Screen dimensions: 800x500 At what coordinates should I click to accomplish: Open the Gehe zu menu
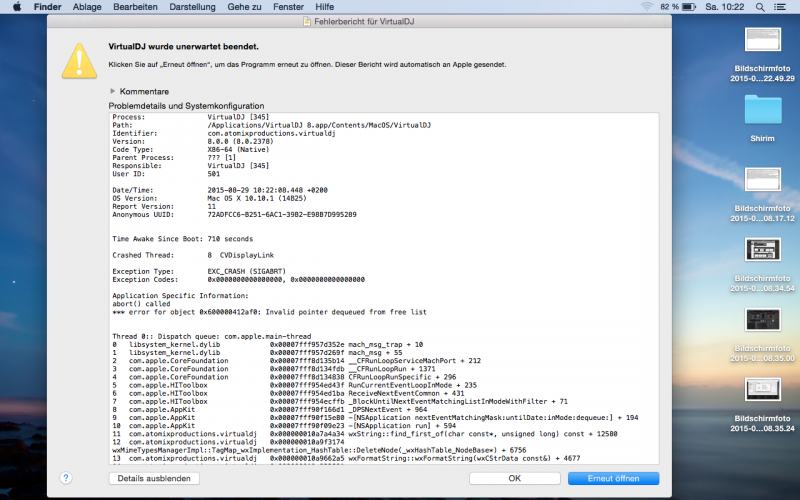coord(244,7)
